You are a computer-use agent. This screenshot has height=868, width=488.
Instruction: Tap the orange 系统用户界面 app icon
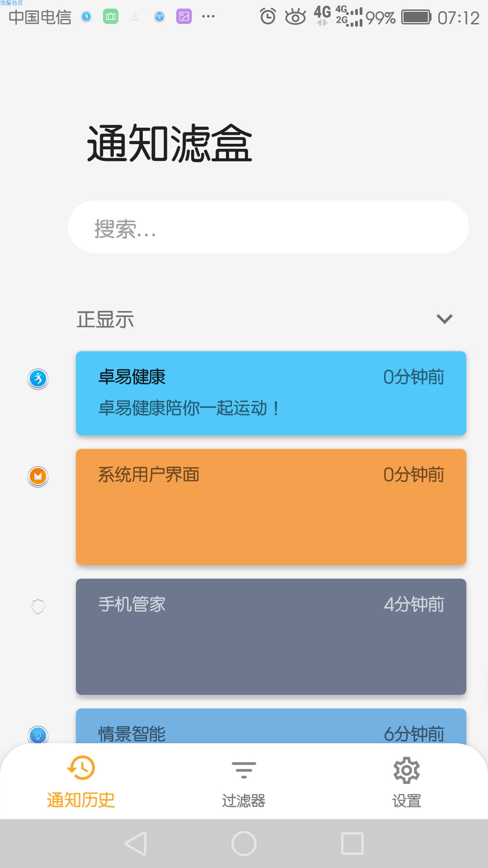pyautogui.click(x=38, y=476)
